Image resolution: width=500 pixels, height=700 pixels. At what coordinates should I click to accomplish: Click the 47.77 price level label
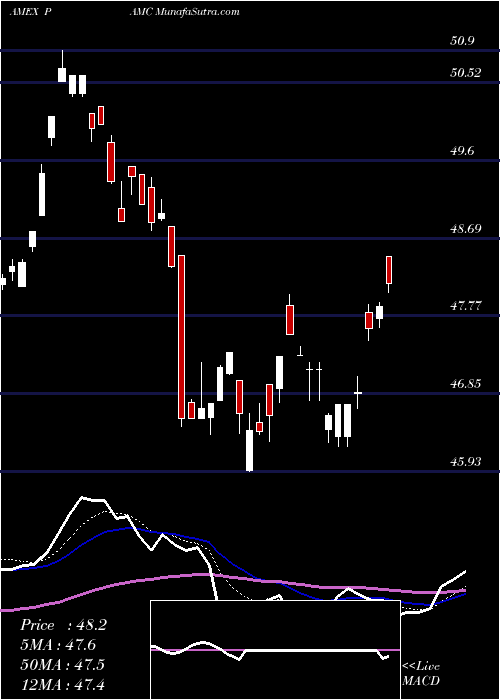(x=466, y=306)
